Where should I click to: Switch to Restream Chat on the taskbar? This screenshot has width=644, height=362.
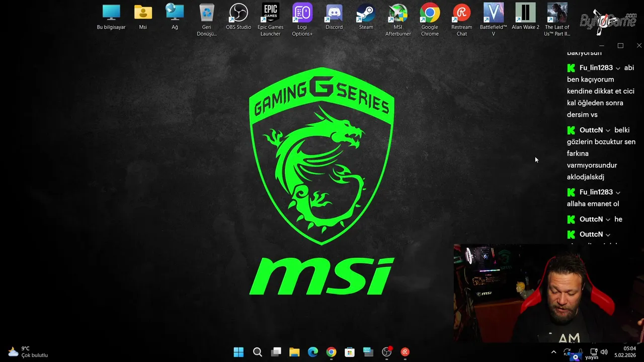(405, 352)
